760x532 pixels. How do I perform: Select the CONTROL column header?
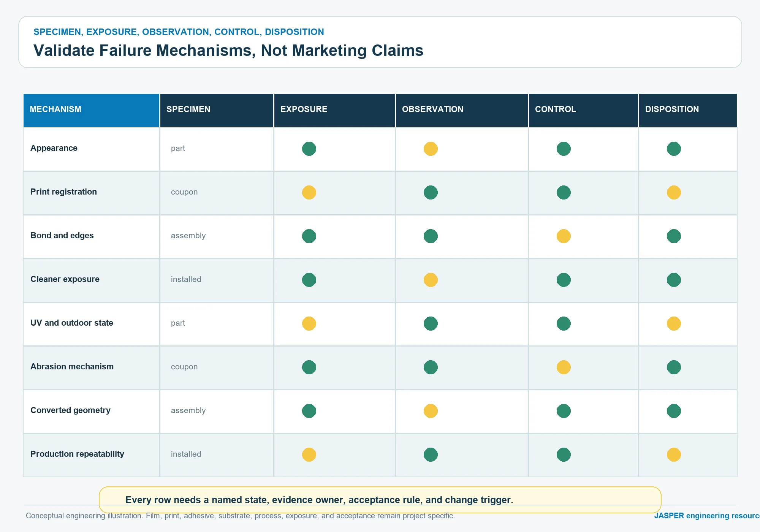[x=583, y=110]
